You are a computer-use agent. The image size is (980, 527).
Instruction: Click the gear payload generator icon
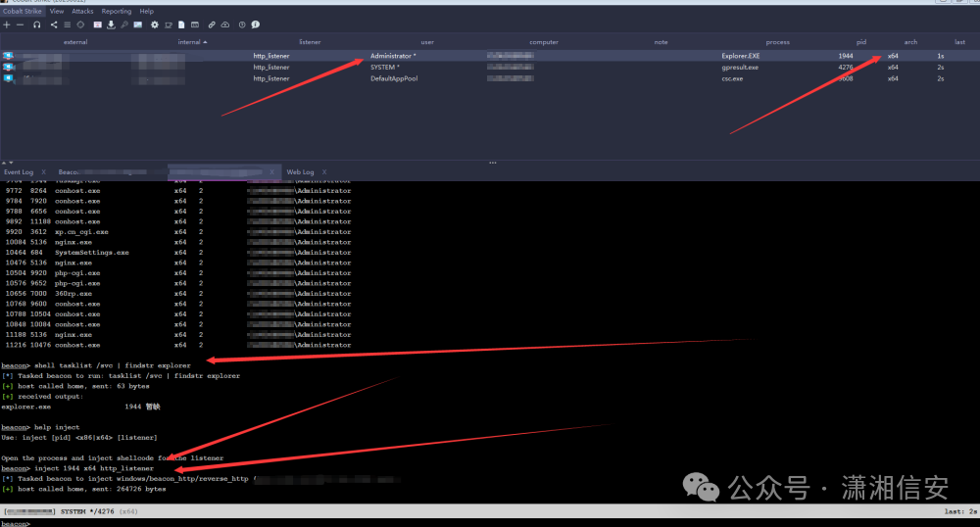click(155, 24)
